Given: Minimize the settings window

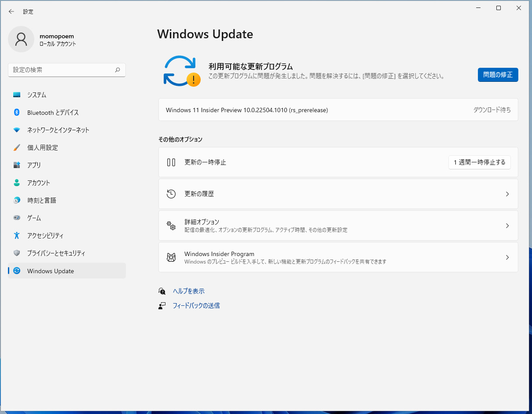Looking at the screenshot, I should click(478, 8).
